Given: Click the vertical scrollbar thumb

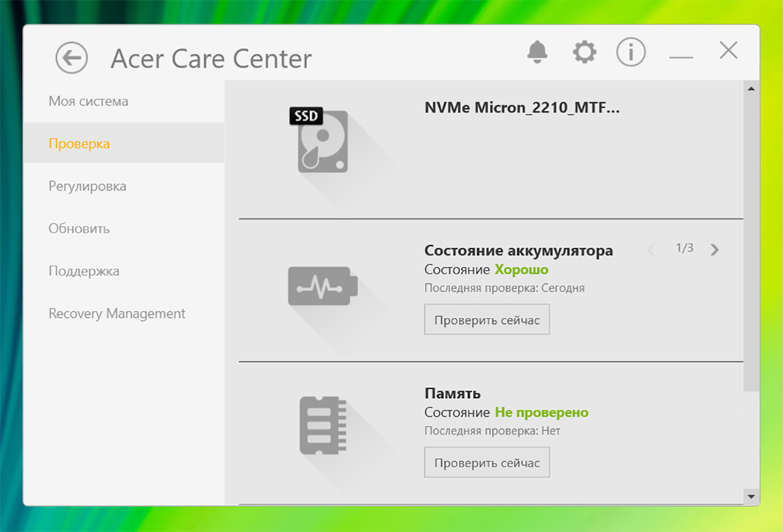Looking at the screenshot, I should [751, 243].
